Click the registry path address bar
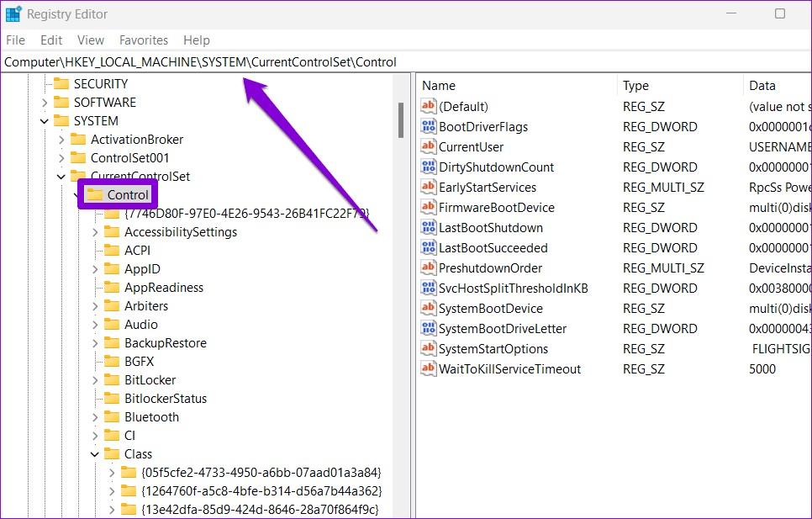This screenshot has width=812, height=519. pos(406,62)
